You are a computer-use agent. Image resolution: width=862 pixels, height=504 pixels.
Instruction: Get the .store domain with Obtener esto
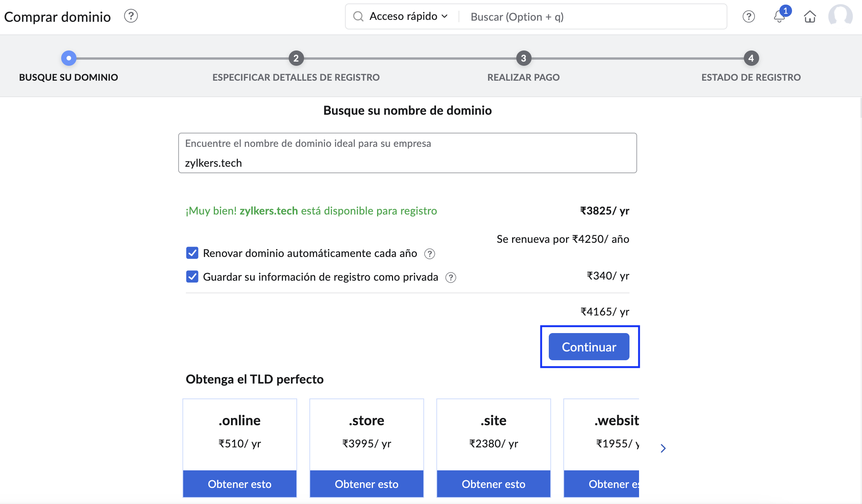(367, 484)
